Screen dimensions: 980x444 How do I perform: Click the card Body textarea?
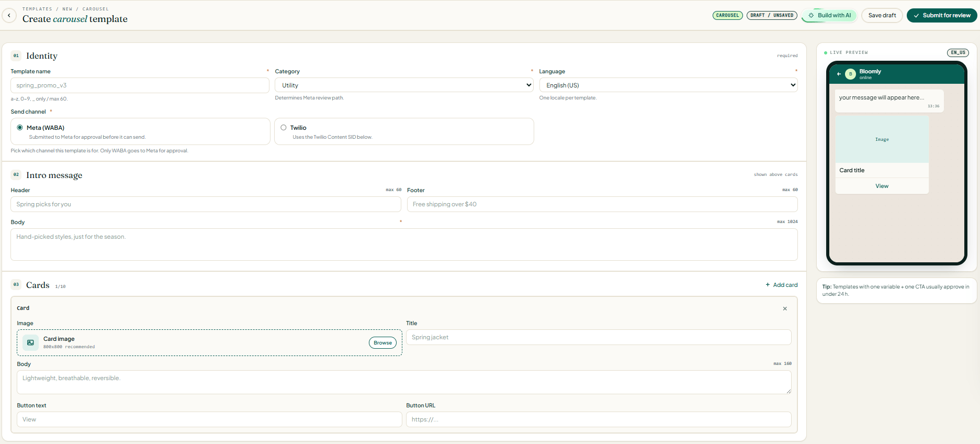[404, 382]
